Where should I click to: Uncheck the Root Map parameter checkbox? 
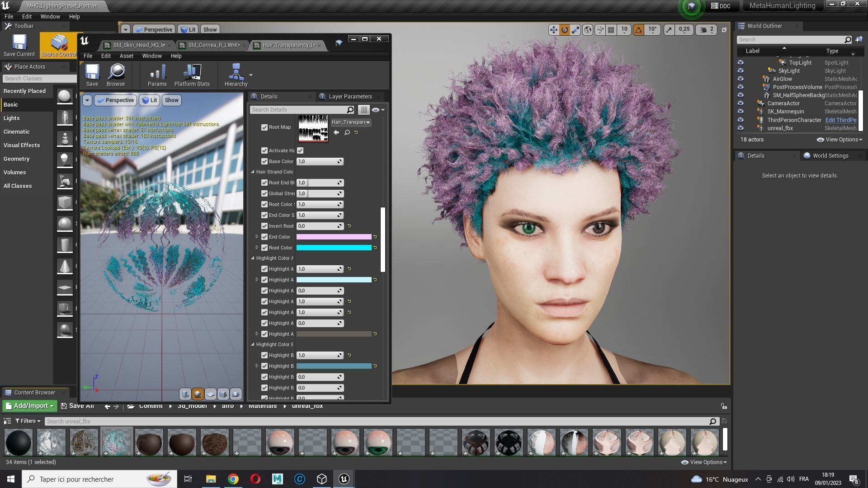(x=264, y=127)
